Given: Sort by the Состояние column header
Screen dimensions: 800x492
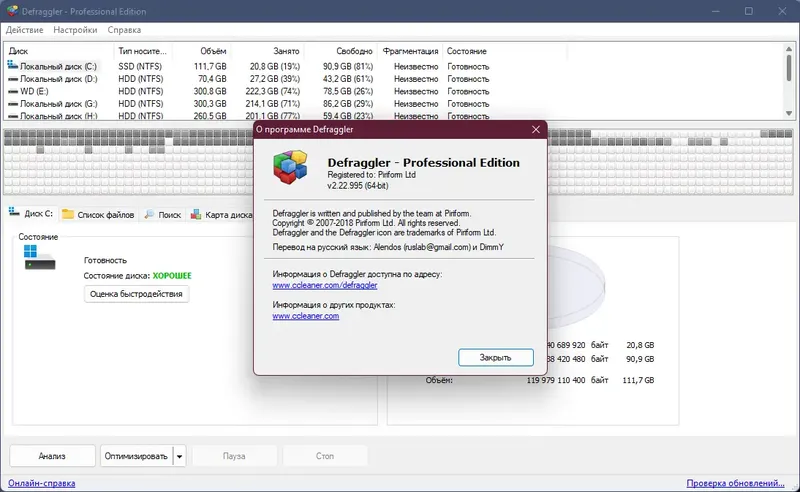Looking at the screenshot, I should [505, 51].
